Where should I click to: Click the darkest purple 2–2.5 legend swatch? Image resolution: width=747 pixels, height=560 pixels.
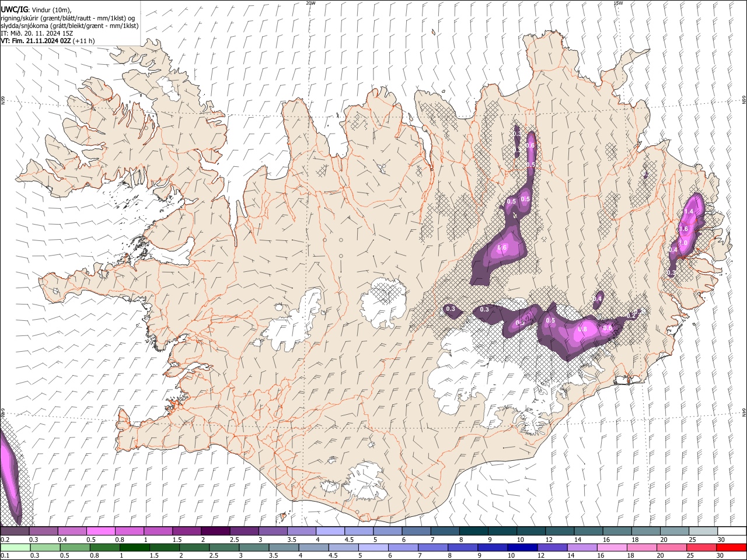click(215, 531)
